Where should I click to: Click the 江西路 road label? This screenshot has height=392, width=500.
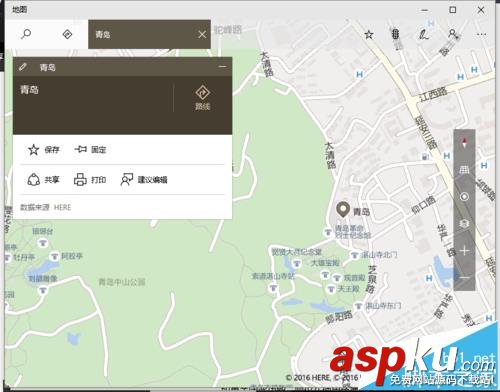point(433,95)
